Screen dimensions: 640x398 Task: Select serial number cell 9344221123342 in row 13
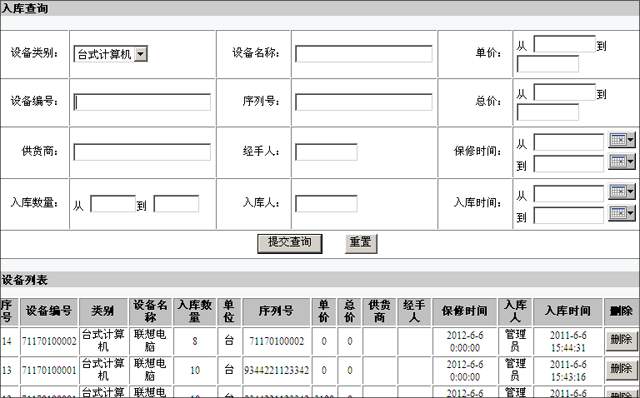click(276, 370)
